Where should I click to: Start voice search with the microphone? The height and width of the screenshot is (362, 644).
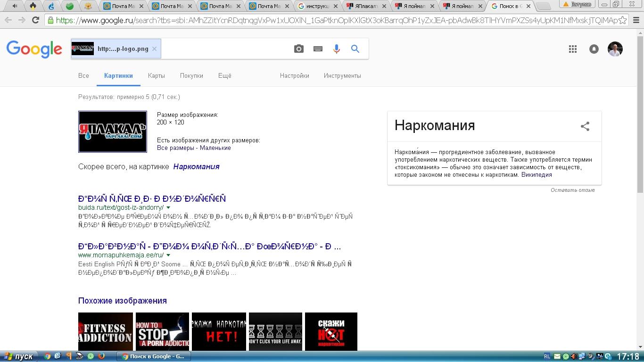click(337, 49)
